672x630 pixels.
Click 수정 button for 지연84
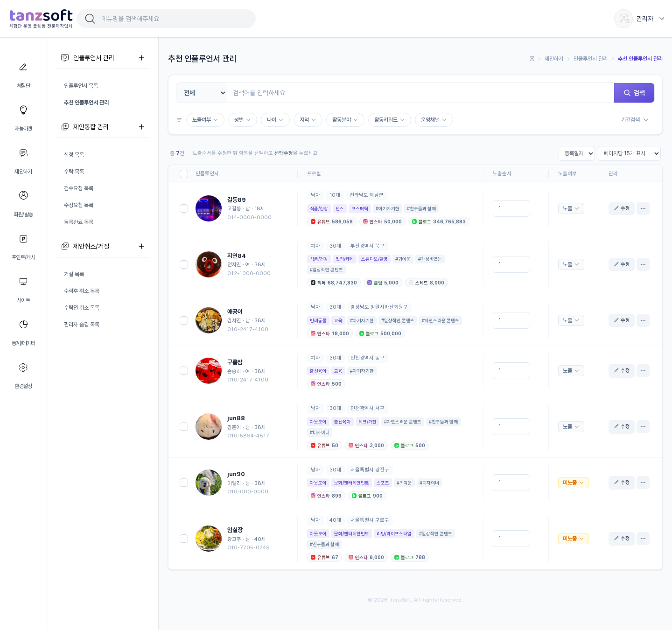click(622, 264)
